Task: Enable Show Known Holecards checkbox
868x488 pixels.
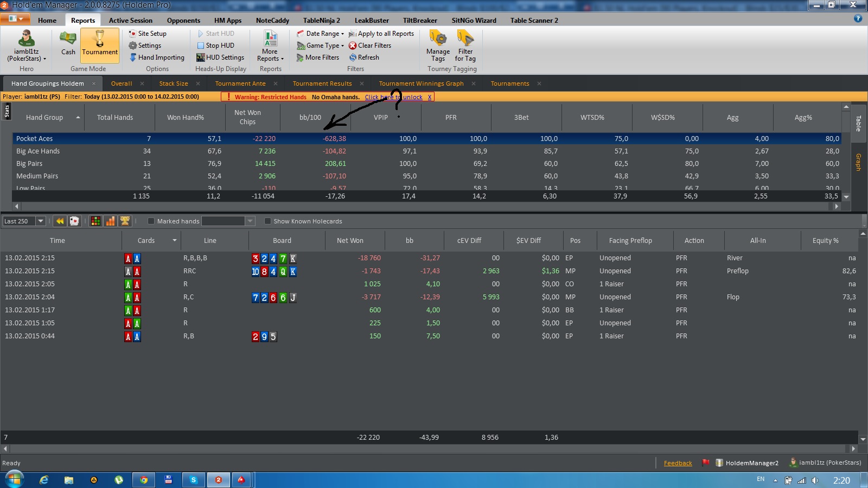Action: [267, 221]
